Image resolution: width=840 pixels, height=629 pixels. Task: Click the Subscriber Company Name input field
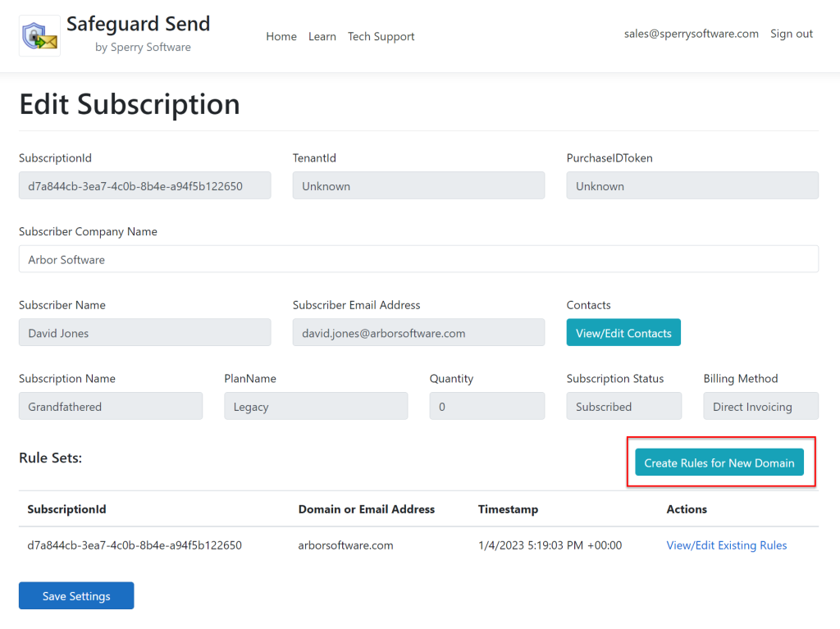click(x=418, y=259)
